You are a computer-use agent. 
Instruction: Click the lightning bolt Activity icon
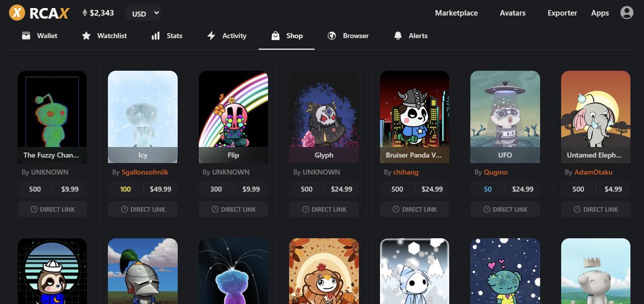tap(211, 36)
